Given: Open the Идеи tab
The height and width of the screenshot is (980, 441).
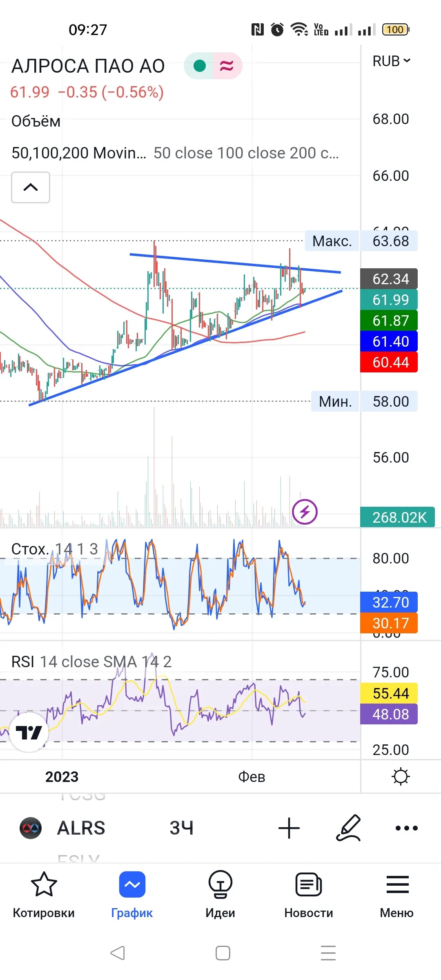Looking at the screenshot, I should coord(220,895).
